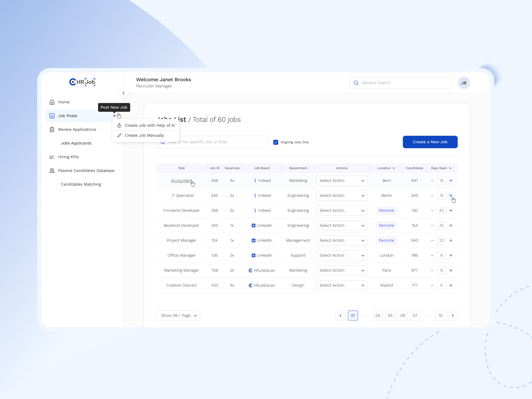Click the Review Applications clipboard icon
The width and height of the screenshot is (532, 399).
point(52,129)
